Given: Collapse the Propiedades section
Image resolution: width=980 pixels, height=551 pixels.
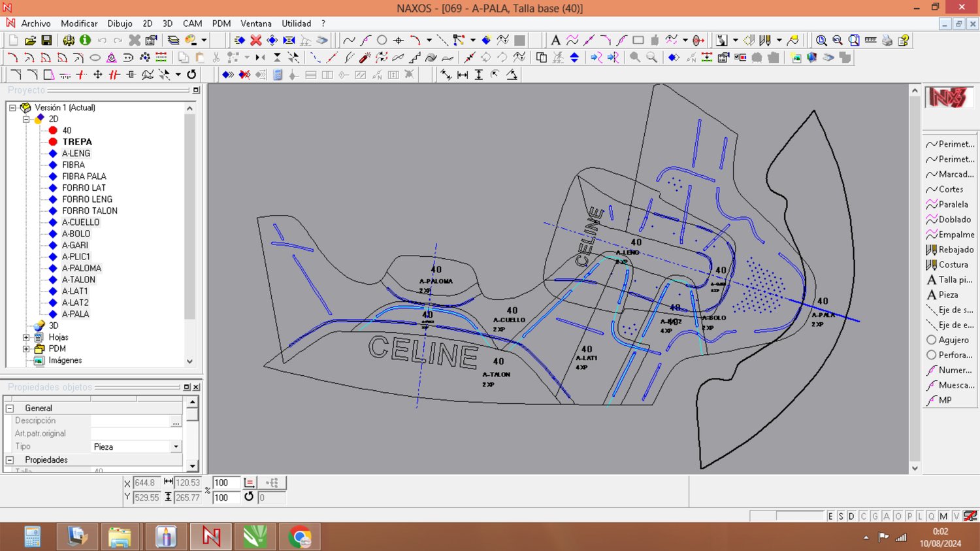Looking at the screenshot, I should pyautogui.click(x=10, y=460).
